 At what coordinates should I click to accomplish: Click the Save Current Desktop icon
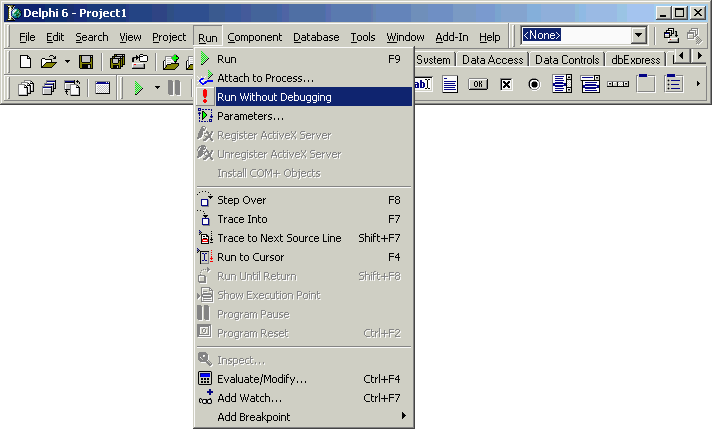671,35
